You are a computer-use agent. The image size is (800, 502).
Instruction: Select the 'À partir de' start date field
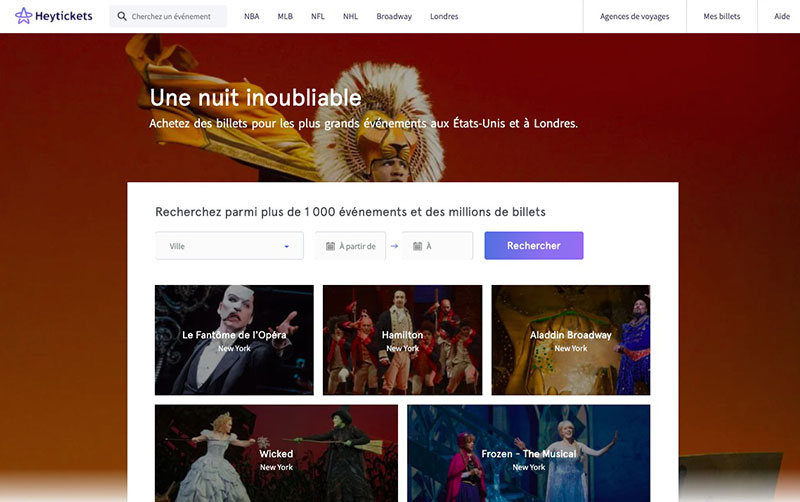point(350,246)
